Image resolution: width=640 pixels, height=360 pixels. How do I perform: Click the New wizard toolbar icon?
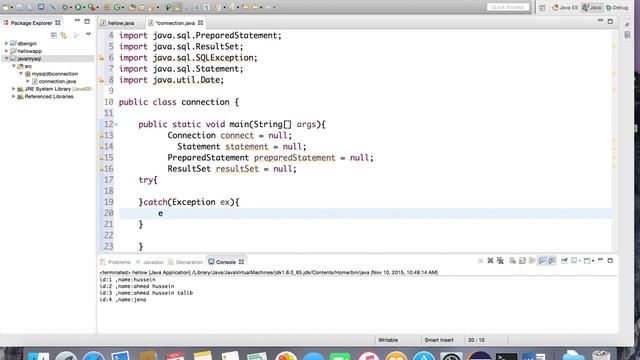[x=6, y=7]
